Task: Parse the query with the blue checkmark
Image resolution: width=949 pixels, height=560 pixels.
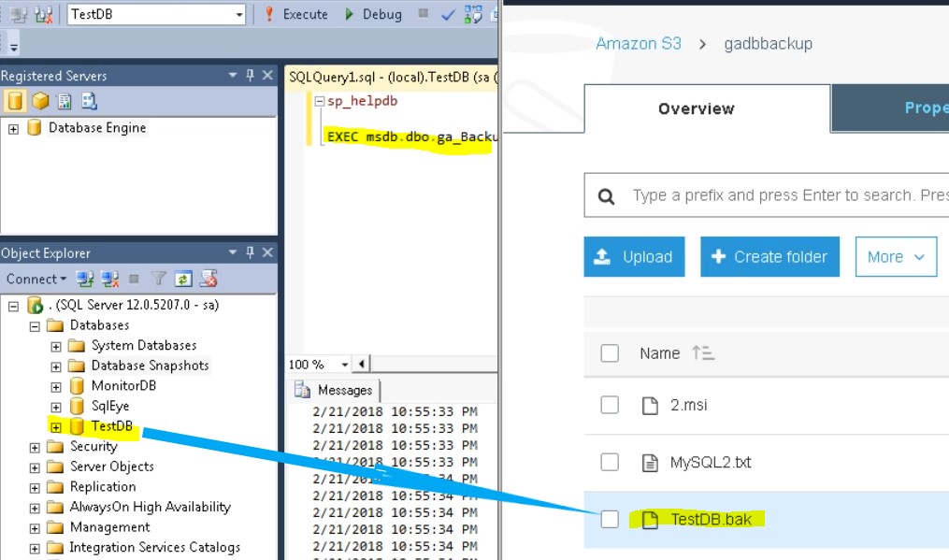Action: tap(448, 14)
